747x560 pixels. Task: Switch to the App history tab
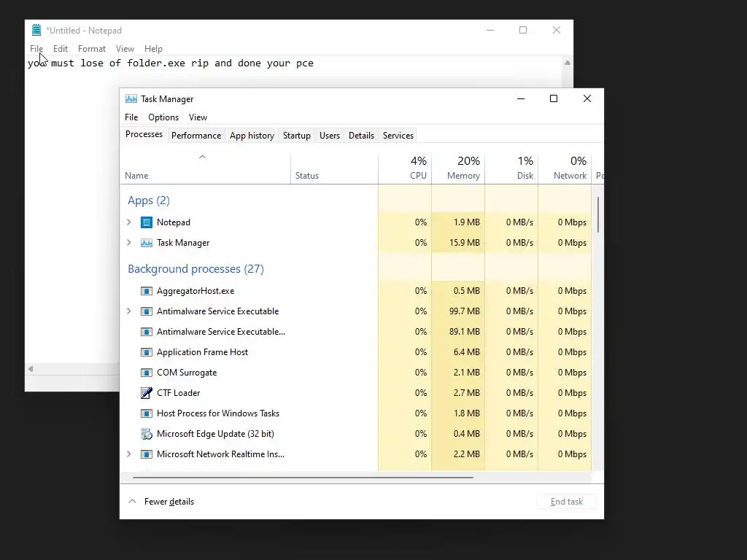coord(252,136)
